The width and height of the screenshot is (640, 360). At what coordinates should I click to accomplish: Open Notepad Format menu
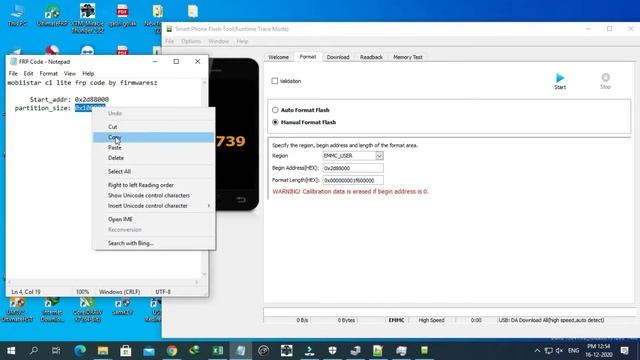pyautogui.click(x=49, y=73)
